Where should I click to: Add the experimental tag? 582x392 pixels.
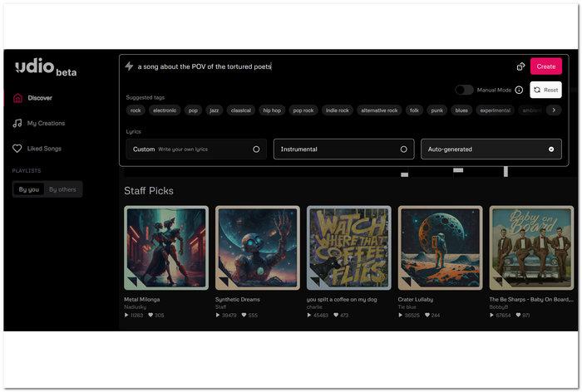[x=496, y=110]
